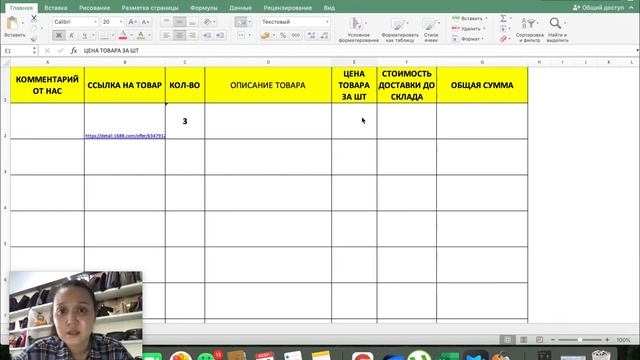
Task: Click the formula bar confirm checkmark
Action: pyautogui.click(x=60, y=51)
